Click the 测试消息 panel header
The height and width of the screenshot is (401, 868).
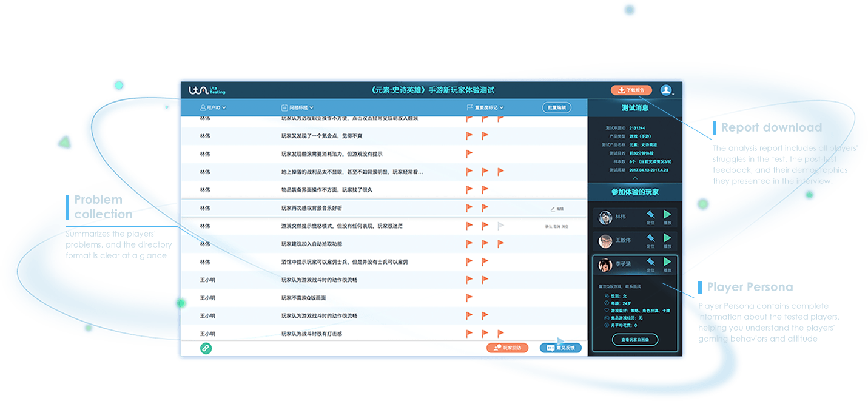(x=635, y=108)
